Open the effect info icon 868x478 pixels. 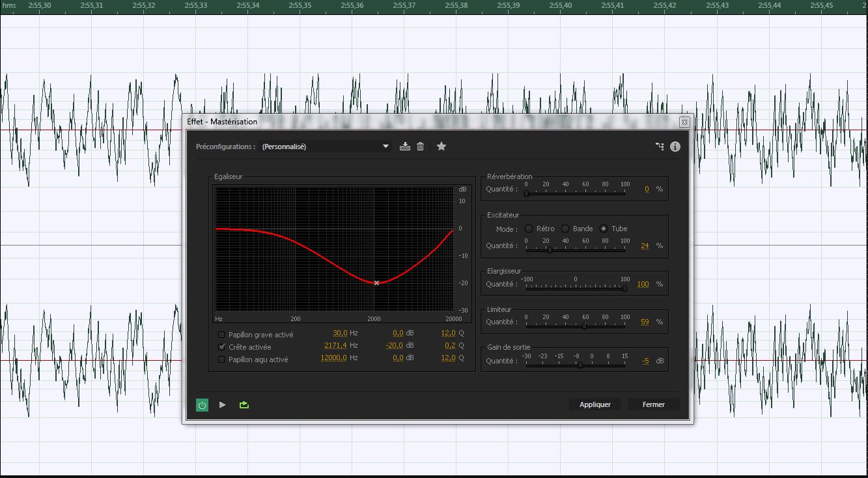[x=675, y=147]
